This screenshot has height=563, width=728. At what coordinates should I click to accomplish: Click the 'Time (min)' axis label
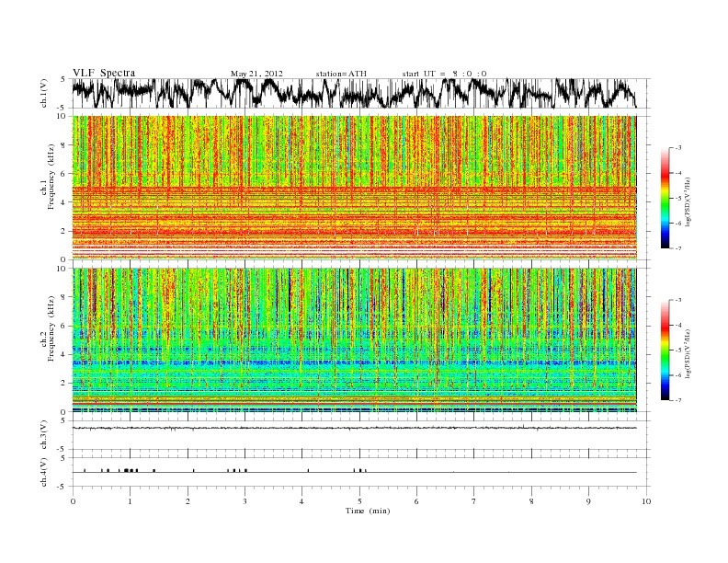click(368, 511)
